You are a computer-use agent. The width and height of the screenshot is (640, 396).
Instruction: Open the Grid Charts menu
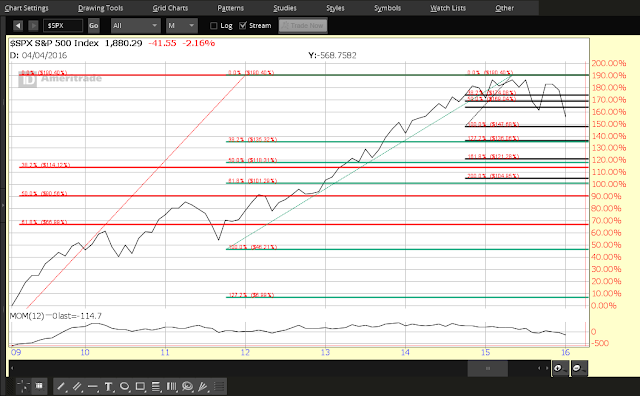(170, 8)
